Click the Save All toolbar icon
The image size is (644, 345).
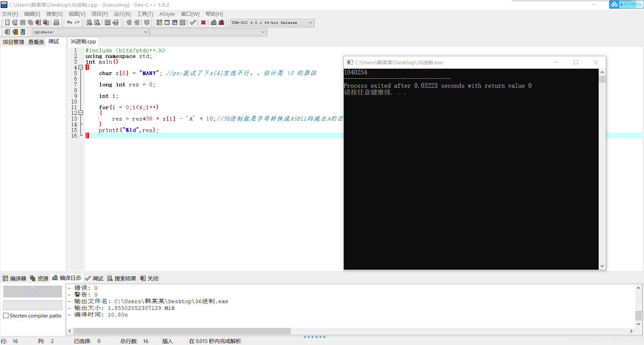31,22
